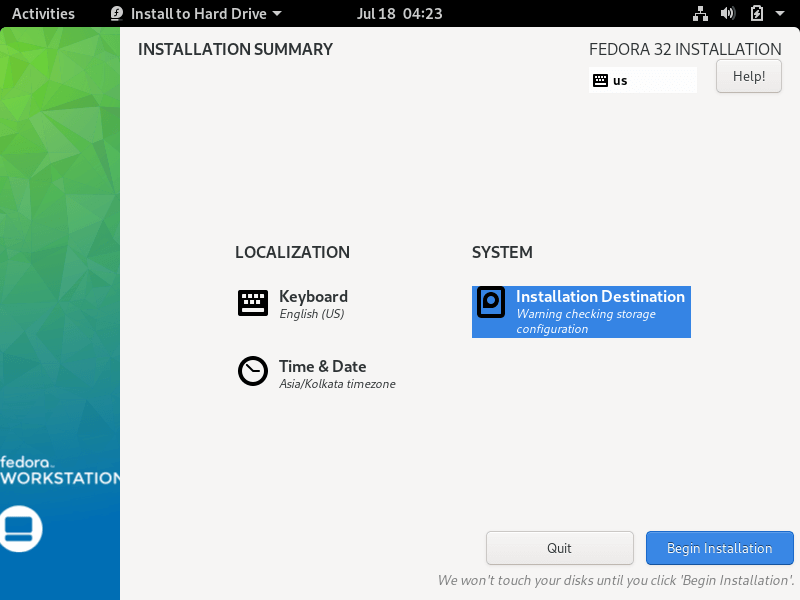800x600 pixels.
Task: Click the battery power icon in top bar
Action: point(757,13)
